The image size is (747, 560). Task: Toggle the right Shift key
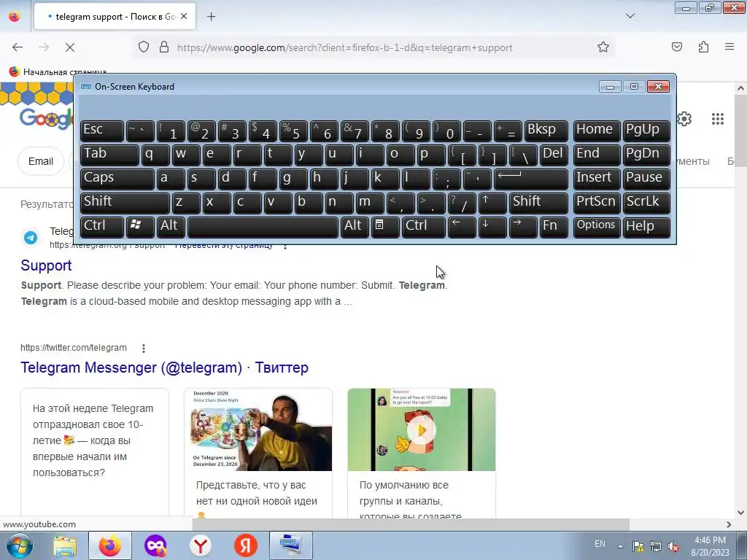tap(539, 203)
